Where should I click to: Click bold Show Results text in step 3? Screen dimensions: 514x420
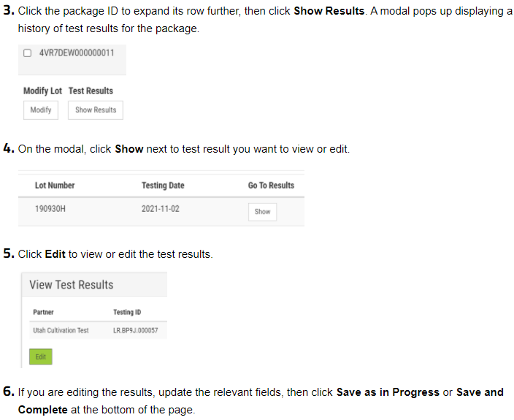(x=329, y=11)
